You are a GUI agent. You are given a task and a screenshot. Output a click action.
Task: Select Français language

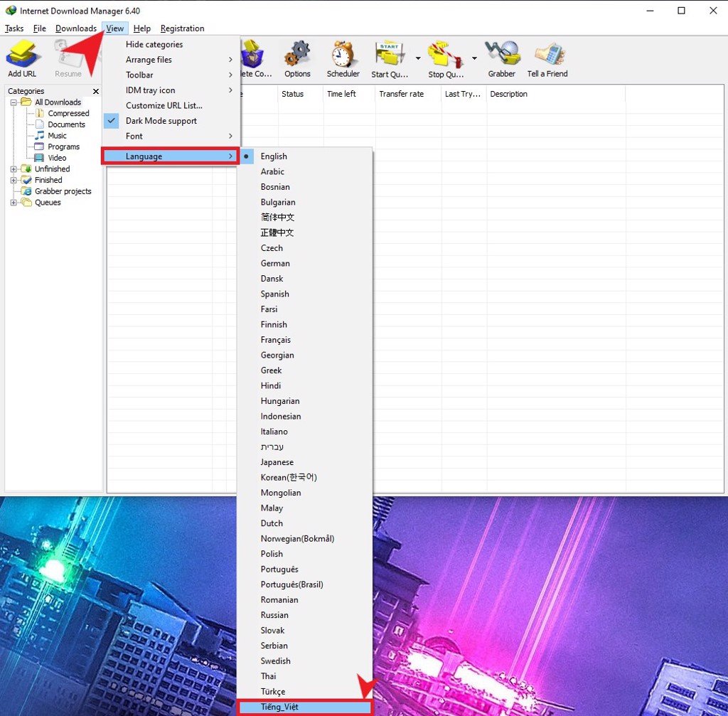coord(304,339)
